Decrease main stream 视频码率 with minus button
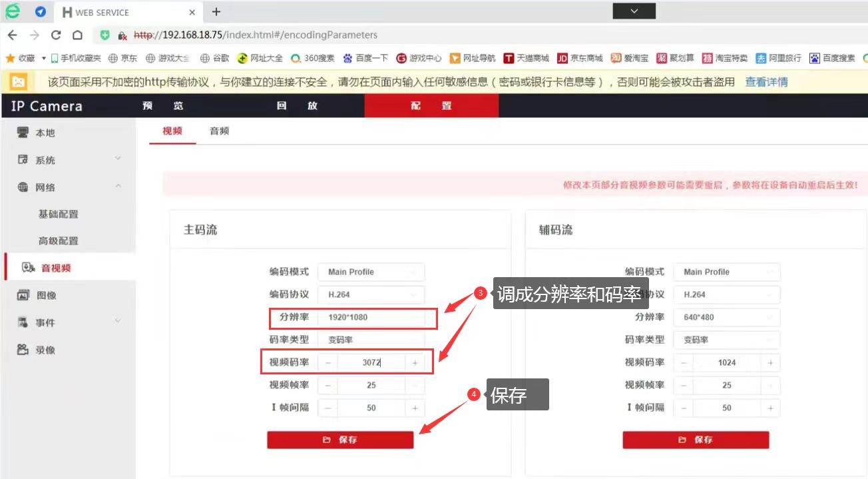 [x=327, y=363]
